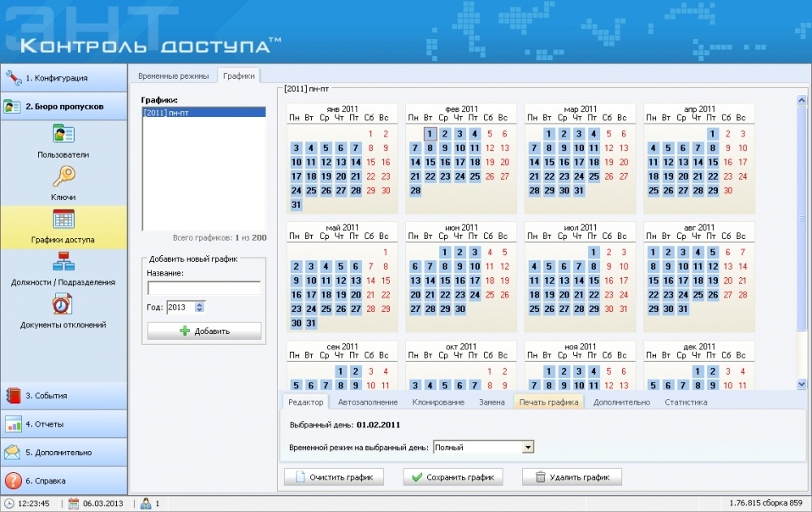The width and height of the screenshot is (812, 512).
Task: Open the Редактор tab
Action: coord(305,402)
